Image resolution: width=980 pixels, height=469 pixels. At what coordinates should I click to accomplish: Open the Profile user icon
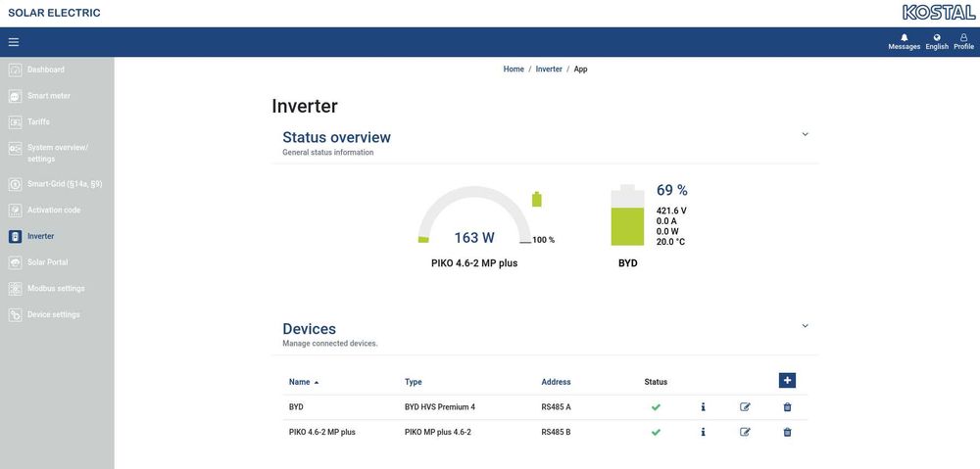(963, 42)
